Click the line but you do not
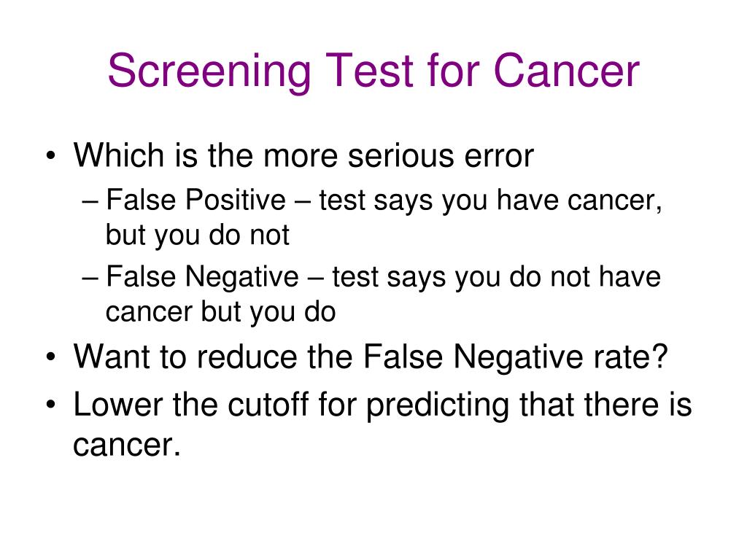The image size is (747, 560). [x=197, y=236]
